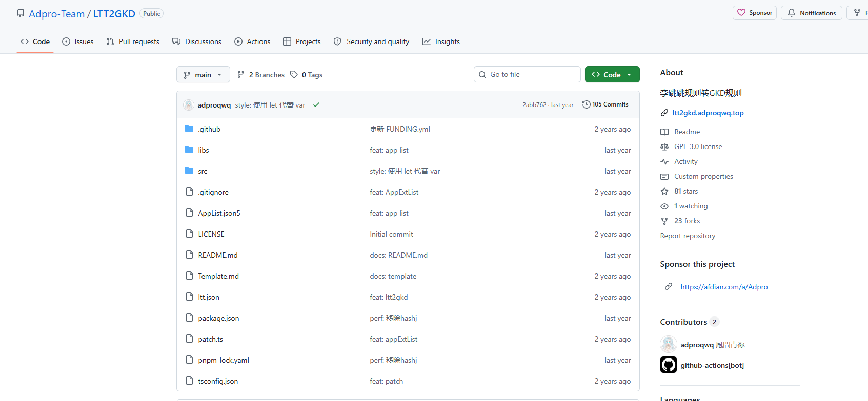This screenshot has width=868, height=401.
Task: Click the file icon beside .gitignore
Action: 189,192
